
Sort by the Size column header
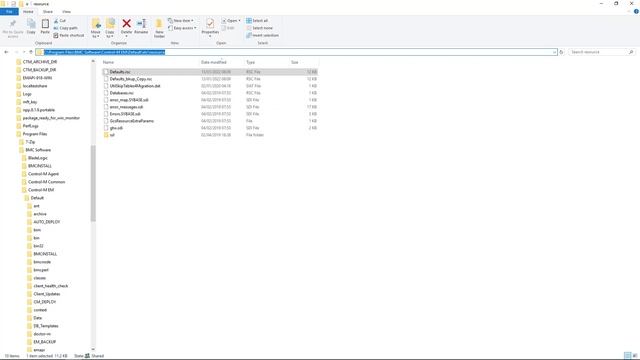coord(295,62)
